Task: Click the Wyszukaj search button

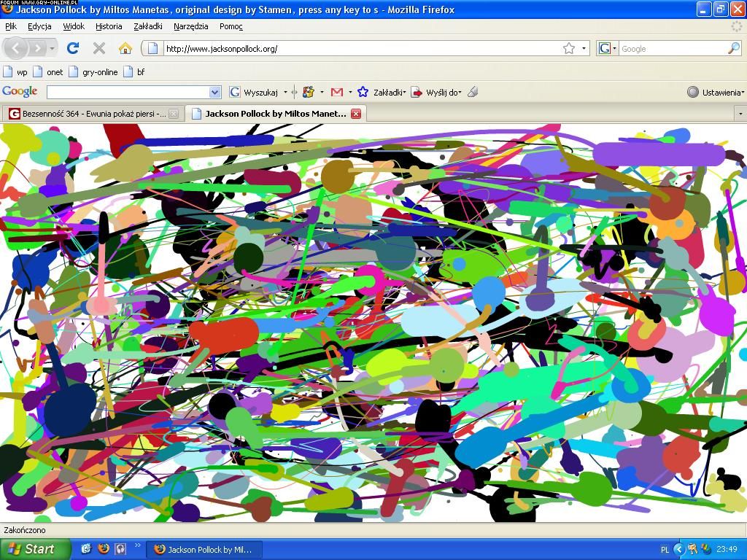Action: (254, 93)
